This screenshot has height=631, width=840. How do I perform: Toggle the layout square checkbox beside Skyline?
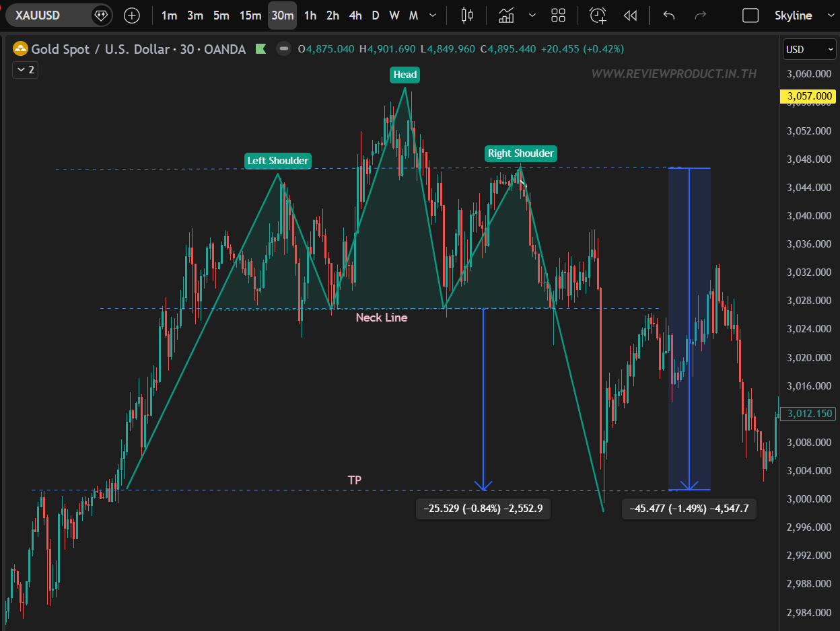click(x=750, y=15)
